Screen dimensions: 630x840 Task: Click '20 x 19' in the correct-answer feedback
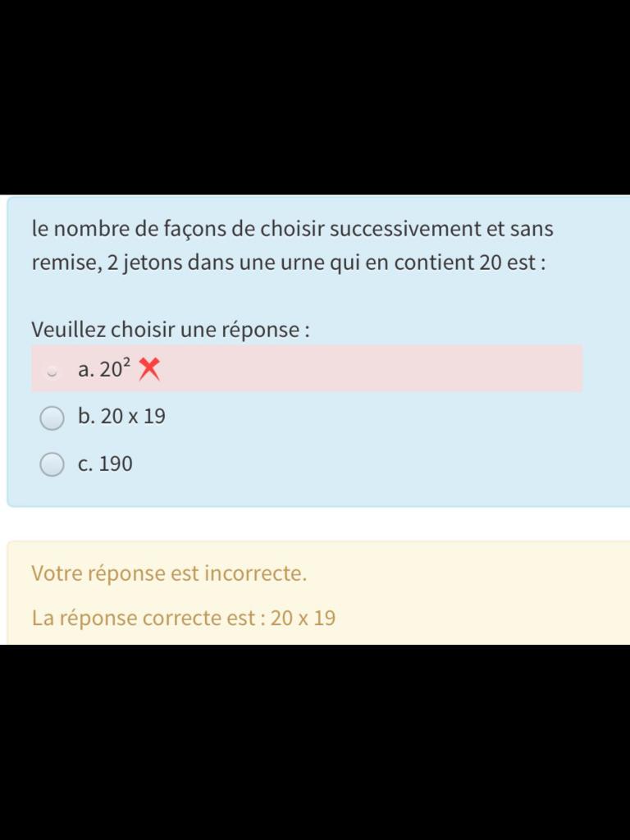click(303, 618)
